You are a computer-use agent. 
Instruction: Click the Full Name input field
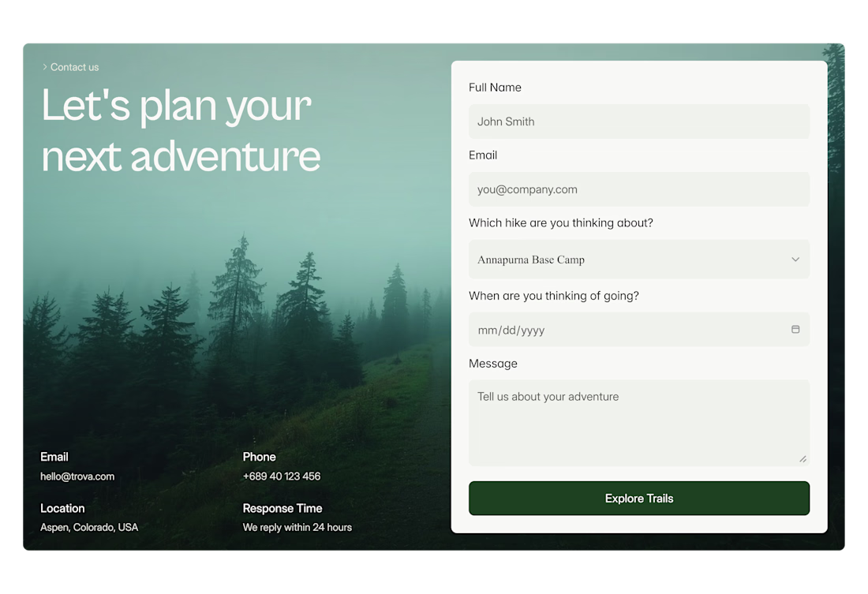point(639,121)
